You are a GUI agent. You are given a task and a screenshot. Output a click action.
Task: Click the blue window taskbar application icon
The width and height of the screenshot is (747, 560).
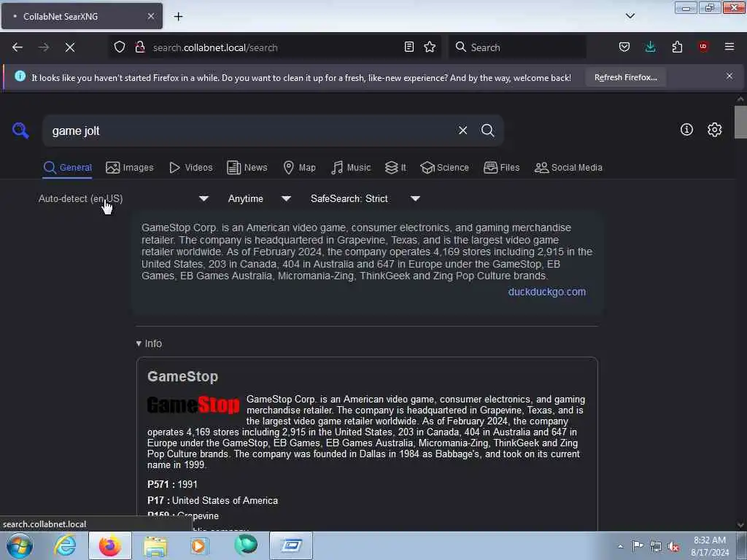291,545
